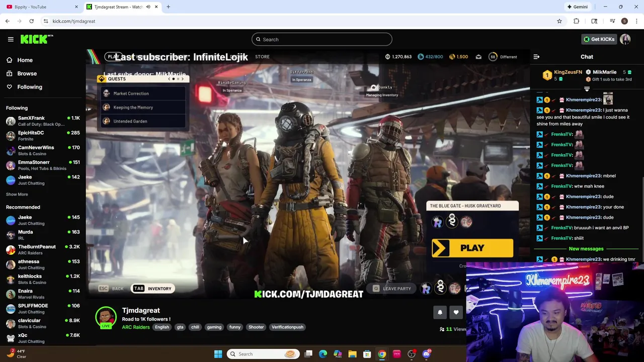This screenshot has height=362, width=644.
Task: Open the Google Lens search icon
Action: (594, 21)
